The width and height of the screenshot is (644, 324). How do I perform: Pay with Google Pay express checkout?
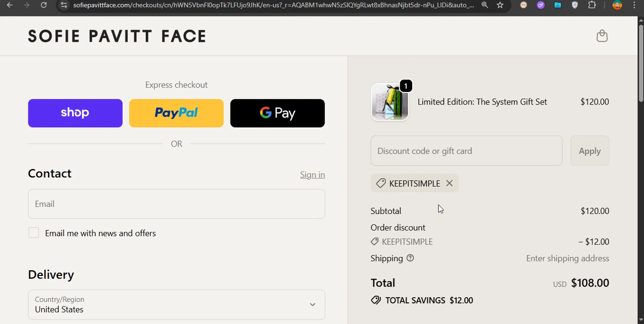(277, 113)
